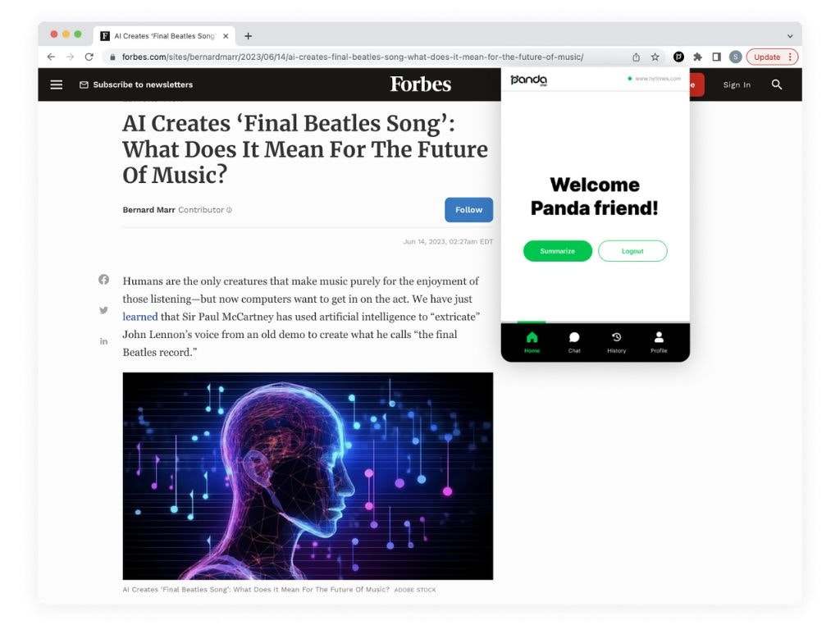Bookmark this page with the star icon

point(655,57)
